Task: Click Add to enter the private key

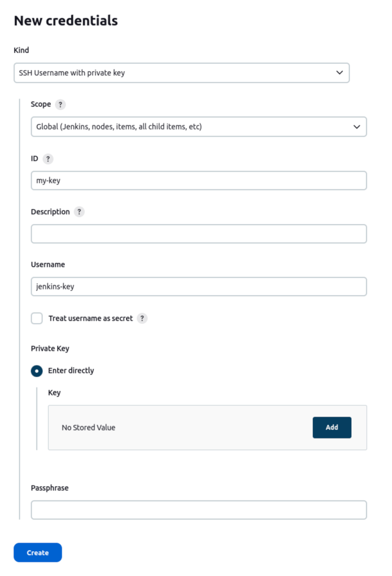Action: (x=332, y=427)
